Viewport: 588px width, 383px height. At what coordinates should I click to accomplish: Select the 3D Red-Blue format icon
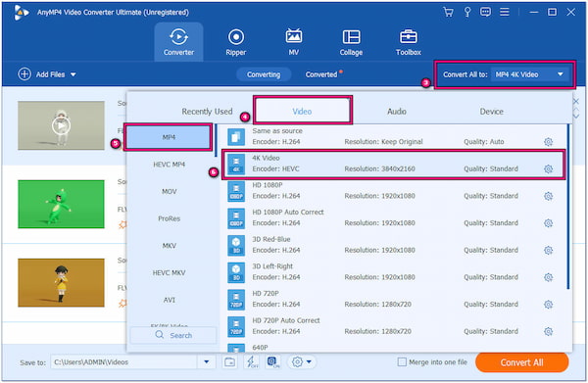coord(236,246)
